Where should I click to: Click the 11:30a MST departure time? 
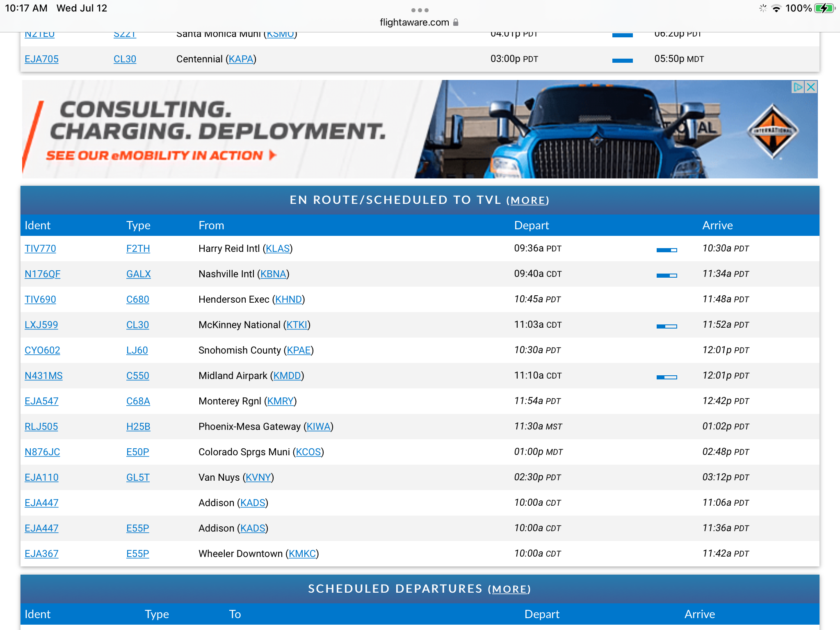(x=538, y=427)
